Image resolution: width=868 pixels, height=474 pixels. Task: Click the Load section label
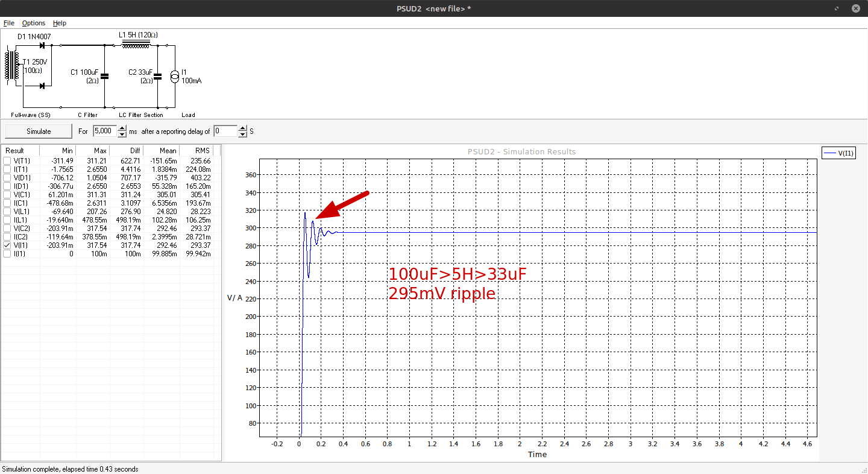coord(188,115)
